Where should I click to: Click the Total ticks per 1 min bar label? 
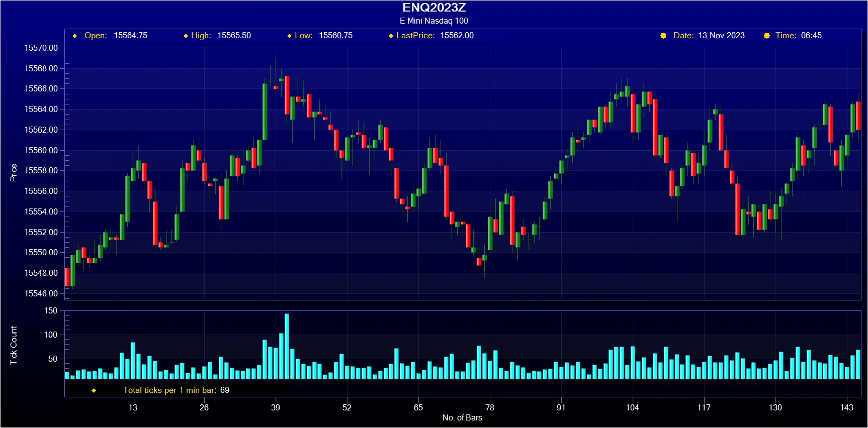click(x=170, y=390)
